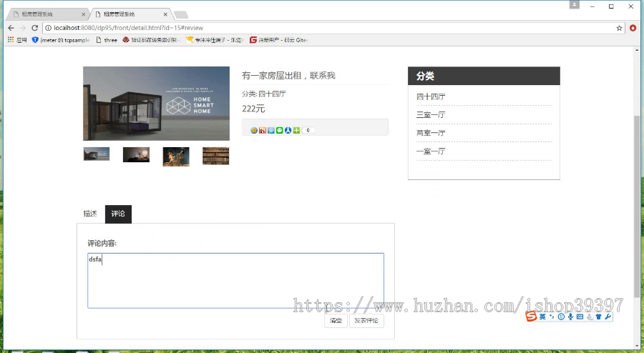Open Sogou toolbox wrench icon

608,317
